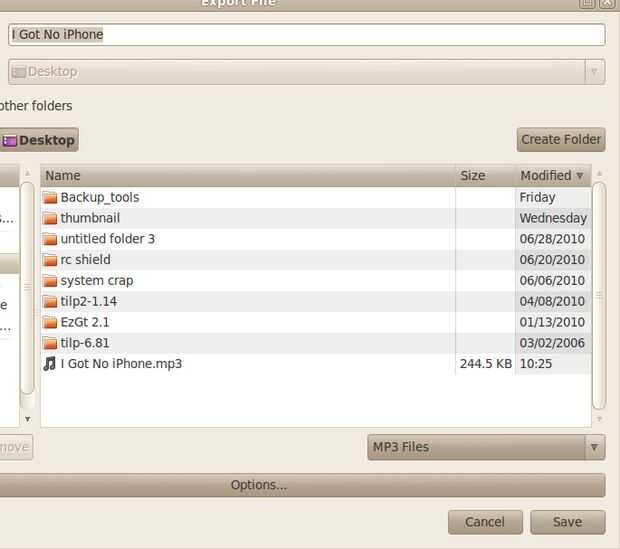
Task: Click the Options... button
Action: [x=302, y=485]
